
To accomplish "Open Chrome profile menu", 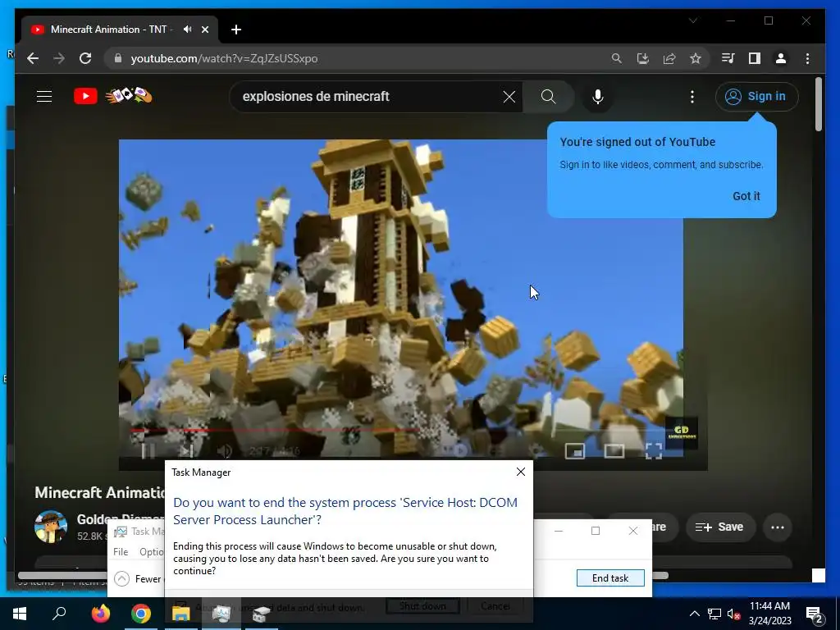I will pyautogui.click(x=781, y=58).
